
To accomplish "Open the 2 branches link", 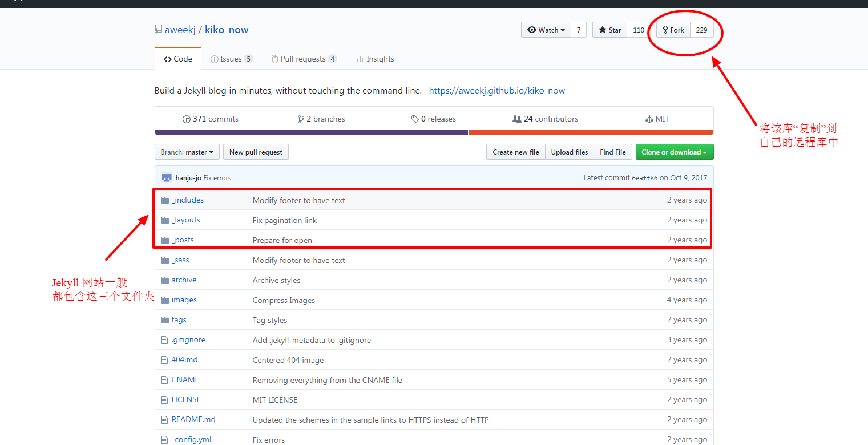I will click(x=321, y=119).
